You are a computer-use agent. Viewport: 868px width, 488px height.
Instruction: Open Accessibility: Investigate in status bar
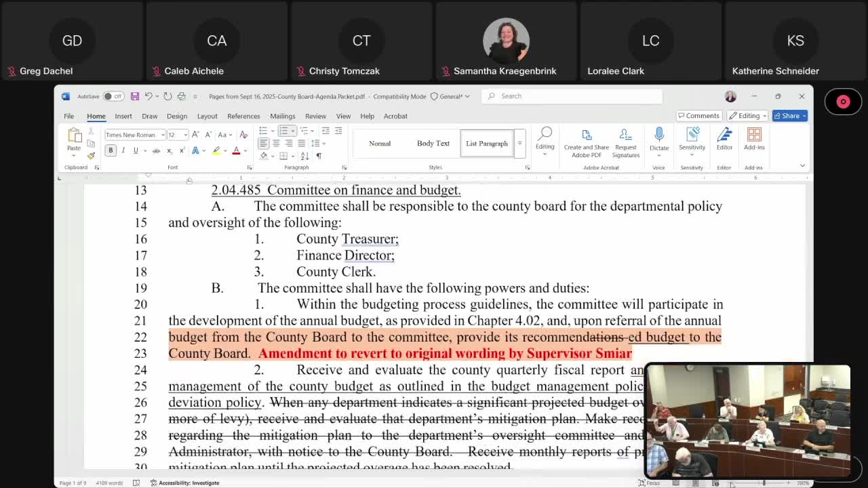pos(185,483)
